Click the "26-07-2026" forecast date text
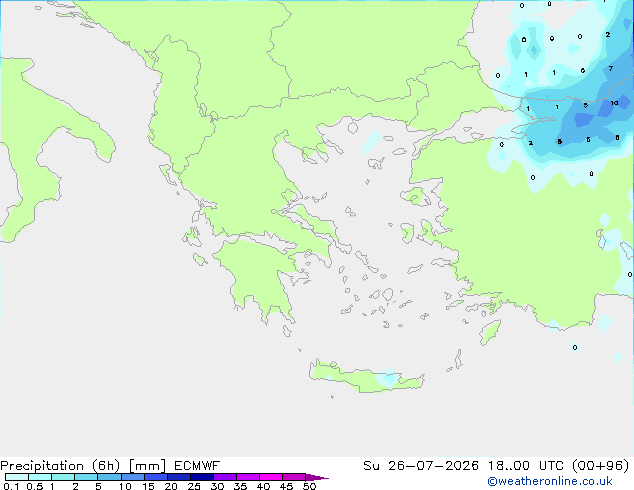The image size is (634, 490). (x=433, y=466)
